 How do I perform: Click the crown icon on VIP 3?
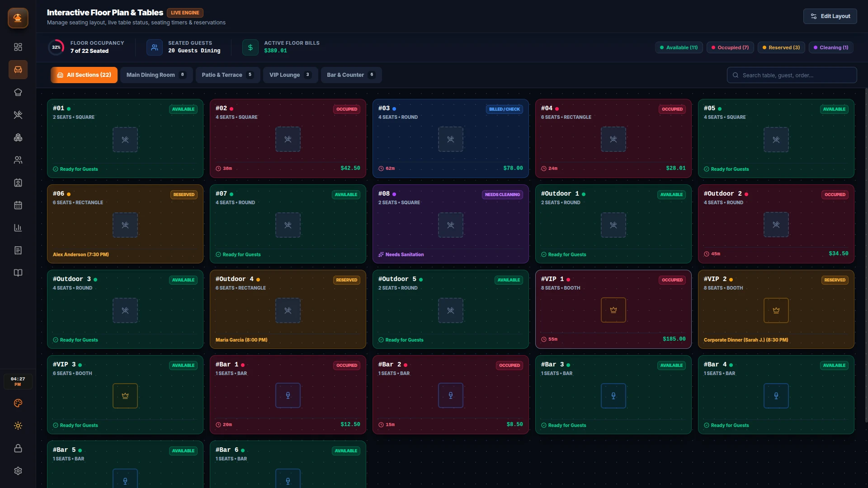[125, 396]
